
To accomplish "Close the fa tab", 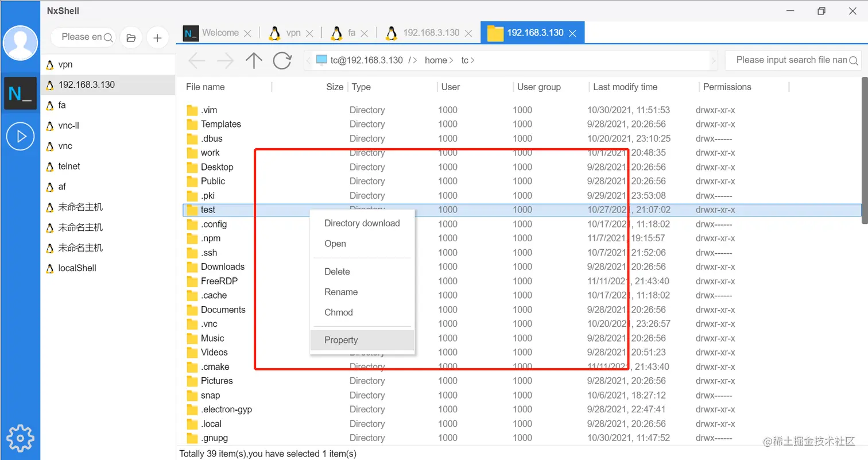I will [x=365, y=33].
